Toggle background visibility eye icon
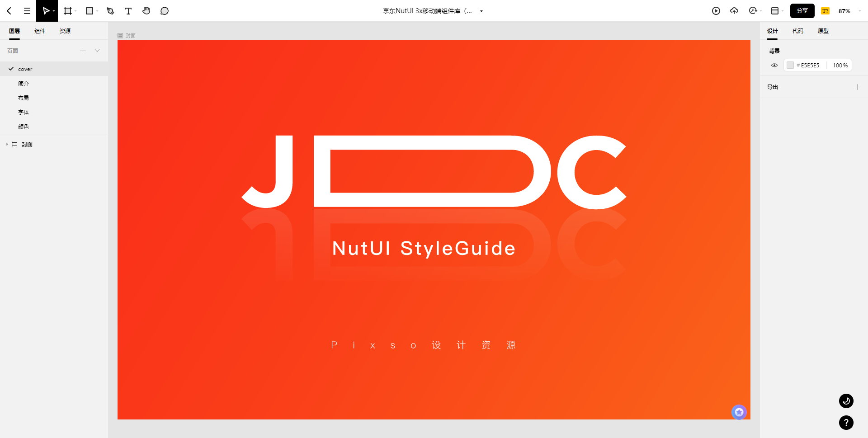The height and width of the screenshot is (438, 868). point(774,65)
